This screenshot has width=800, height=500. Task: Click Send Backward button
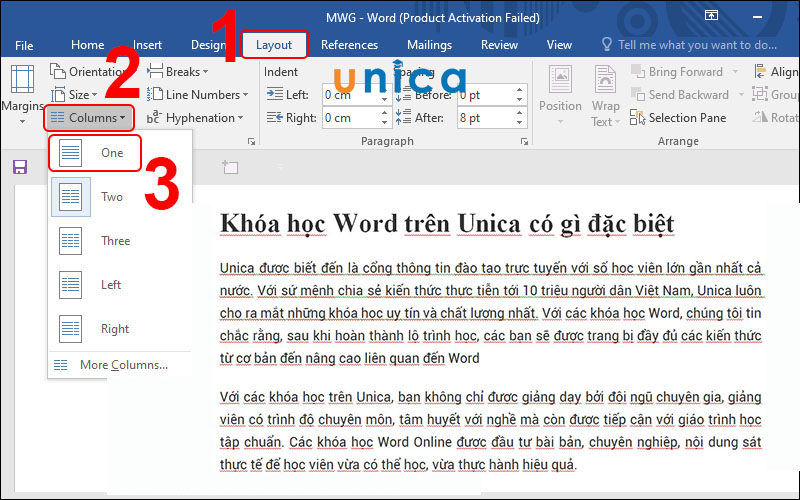(x=680, y=95)
